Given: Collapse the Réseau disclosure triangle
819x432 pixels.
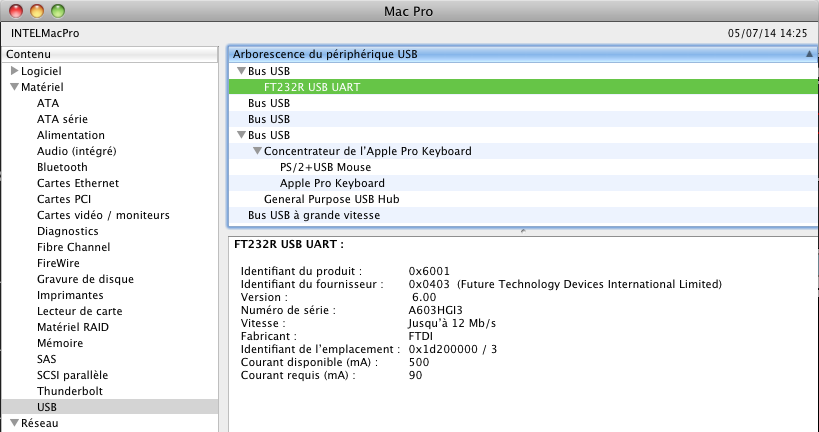Looking at the screenshot, I should 15,423.
